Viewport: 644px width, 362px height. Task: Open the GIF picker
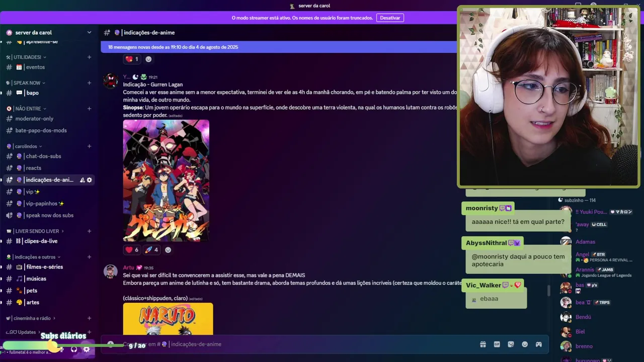pyautogui.click(x=497, y=344)
